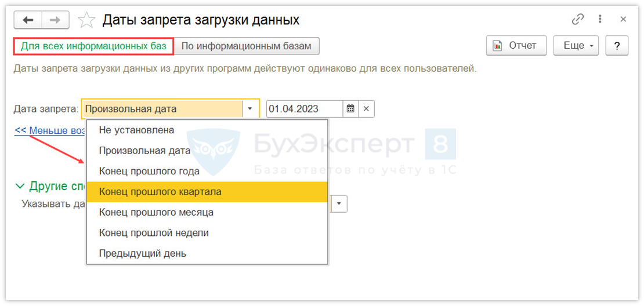Click the "Отчет" button

point(516,46)
